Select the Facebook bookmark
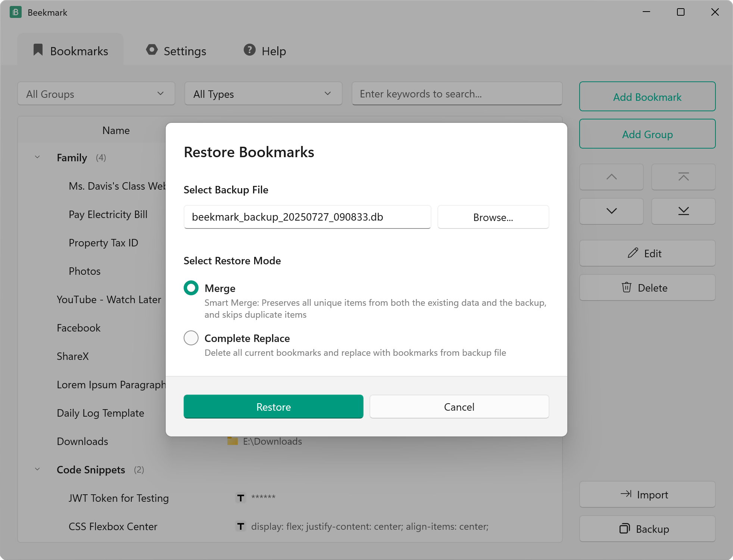This screenshot has height=560, width=733. point(79,328)
